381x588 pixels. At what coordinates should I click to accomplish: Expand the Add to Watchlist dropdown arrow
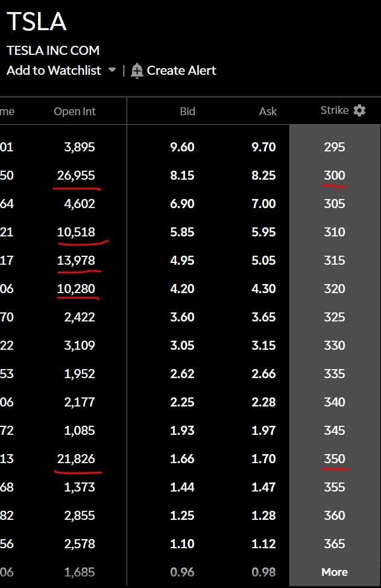(x=112, y=70)
